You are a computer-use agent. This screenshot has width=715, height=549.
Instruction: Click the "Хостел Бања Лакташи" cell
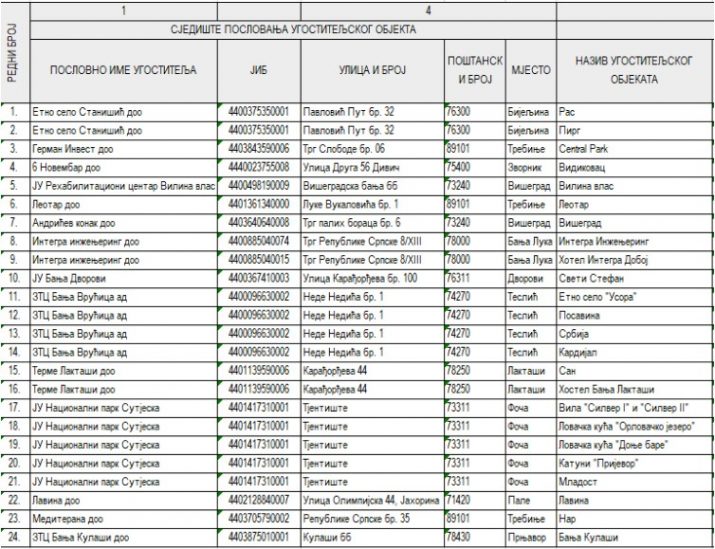(x=609, y=388)
